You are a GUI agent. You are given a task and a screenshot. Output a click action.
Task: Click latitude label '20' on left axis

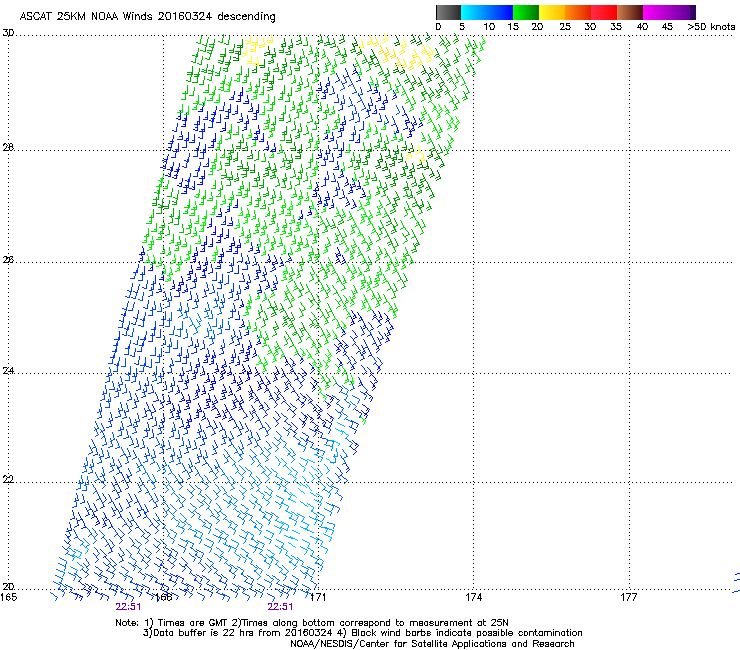[x=8, y=587]
